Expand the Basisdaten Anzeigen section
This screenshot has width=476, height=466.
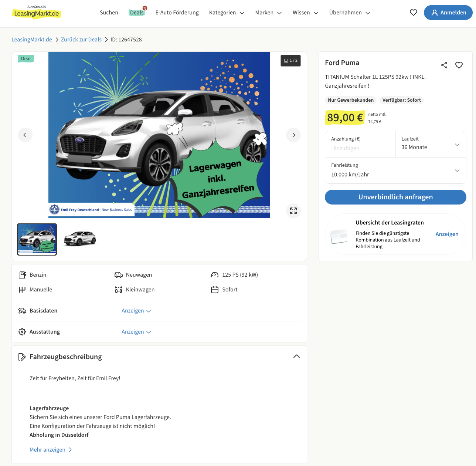(136, 311)
